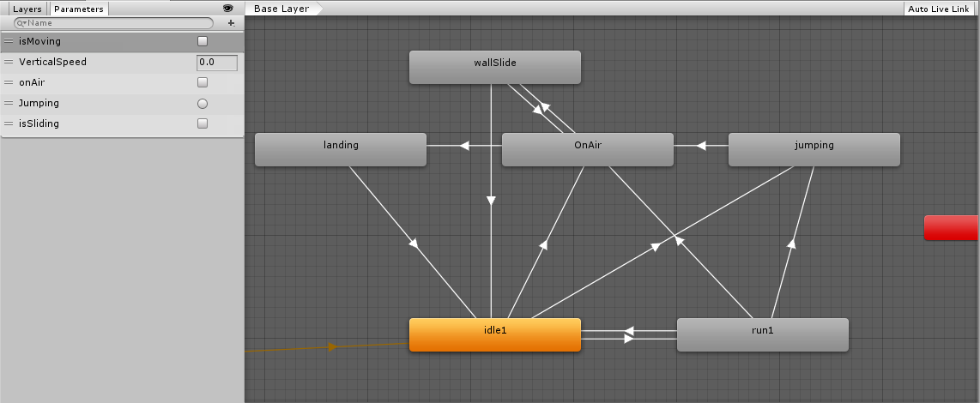Select the orange idle1 state node
The image size is (980, 403).
[495, 335]
